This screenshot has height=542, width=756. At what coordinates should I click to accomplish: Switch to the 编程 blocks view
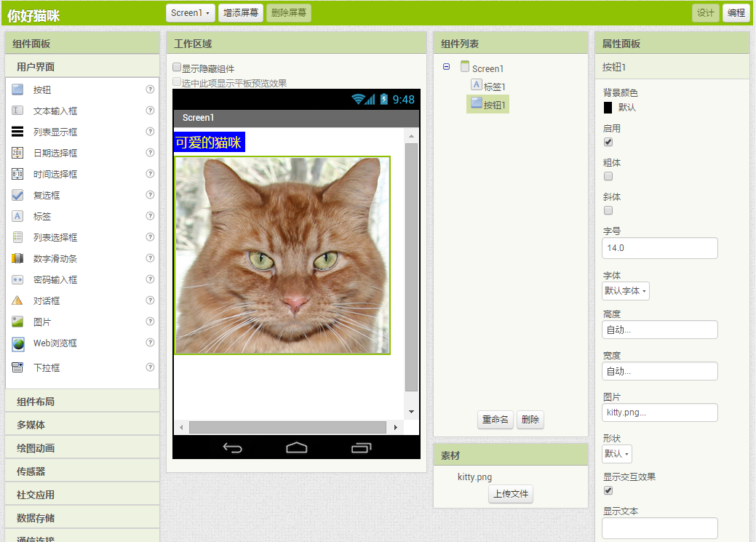[736, 13]
